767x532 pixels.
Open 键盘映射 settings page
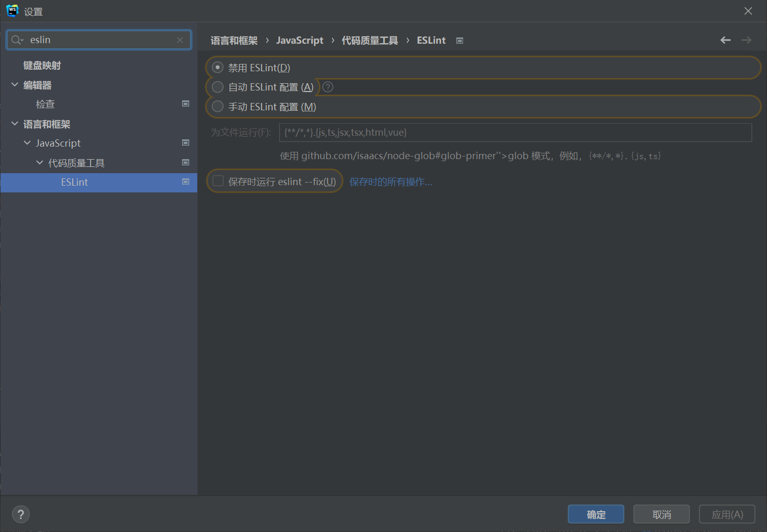42,66
